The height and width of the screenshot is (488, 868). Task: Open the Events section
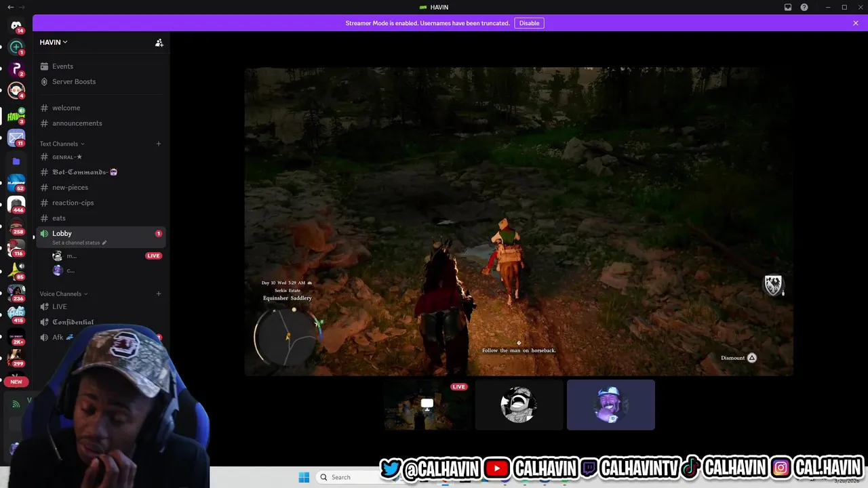click(x=100, y=66)
